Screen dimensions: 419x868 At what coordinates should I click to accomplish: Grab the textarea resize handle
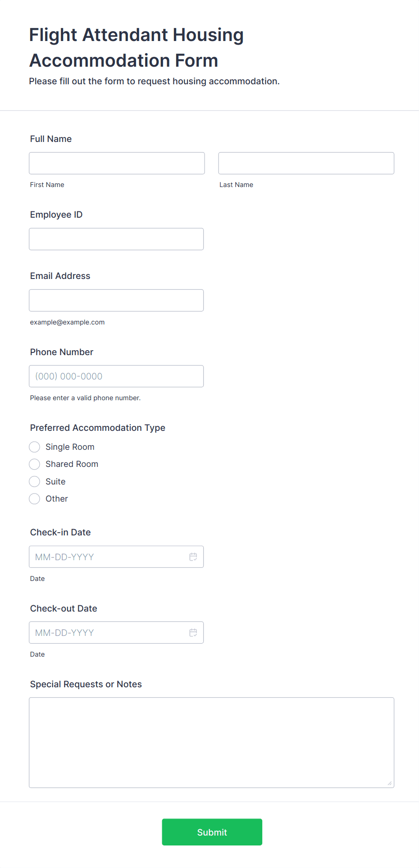click(x=390, y=783)
